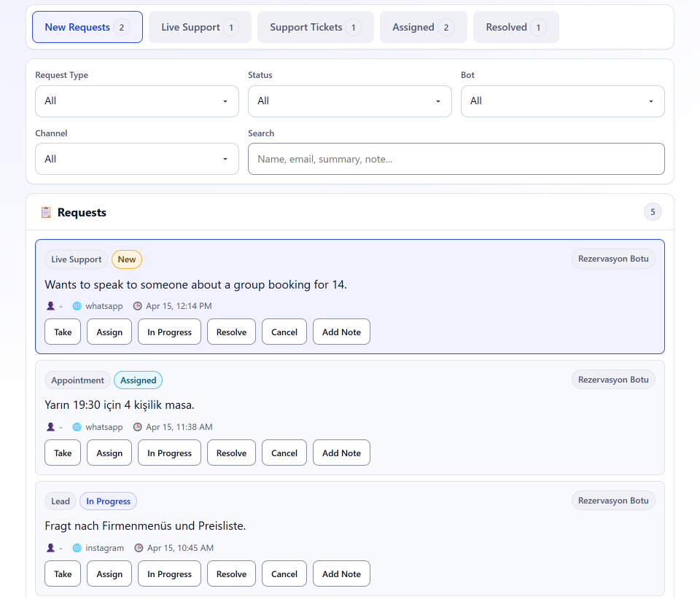700x599 pixels.
Task: Cancel the group booking request
Action: [284, 332]
